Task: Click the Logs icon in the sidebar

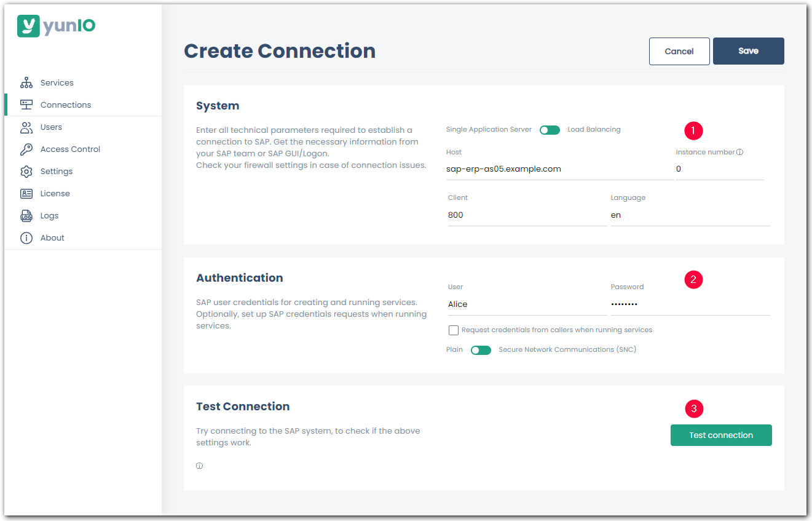Action: coord(27,215)
